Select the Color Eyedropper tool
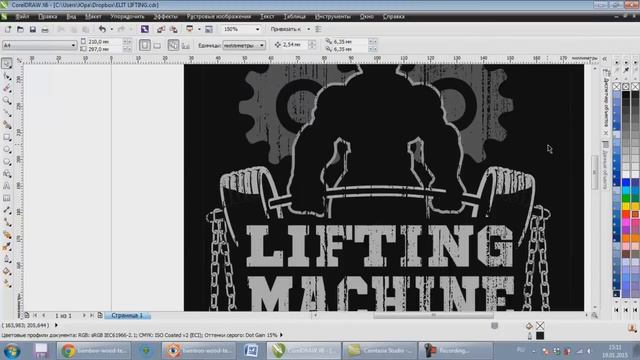This screenshot has width=640, height=360. (7, 247)
